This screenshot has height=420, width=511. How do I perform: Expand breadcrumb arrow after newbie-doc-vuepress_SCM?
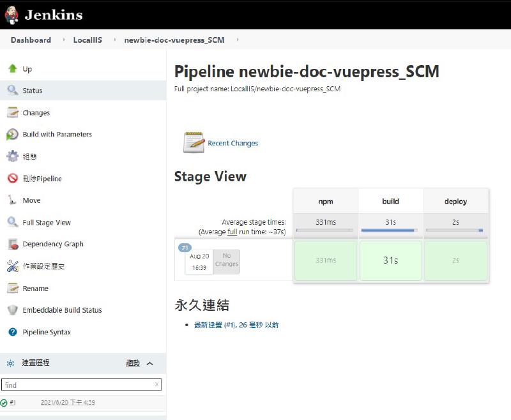(x=238, y=40)
